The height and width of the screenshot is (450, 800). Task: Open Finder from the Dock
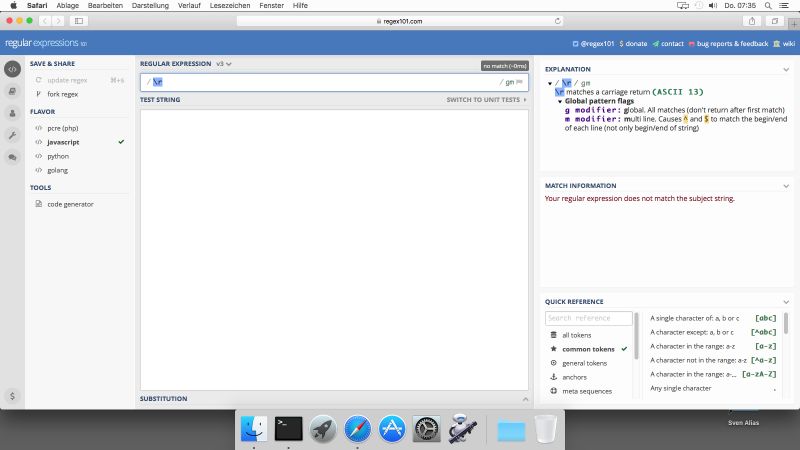(254, 429)
